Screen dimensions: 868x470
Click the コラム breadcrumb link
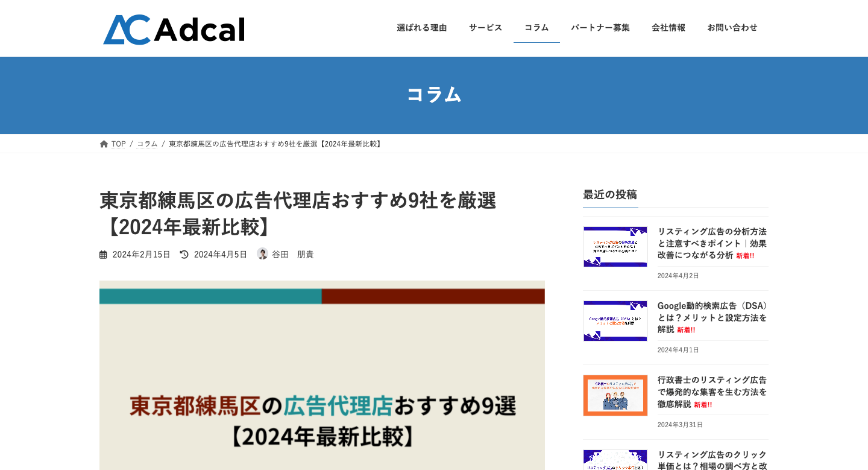(146, 144)
